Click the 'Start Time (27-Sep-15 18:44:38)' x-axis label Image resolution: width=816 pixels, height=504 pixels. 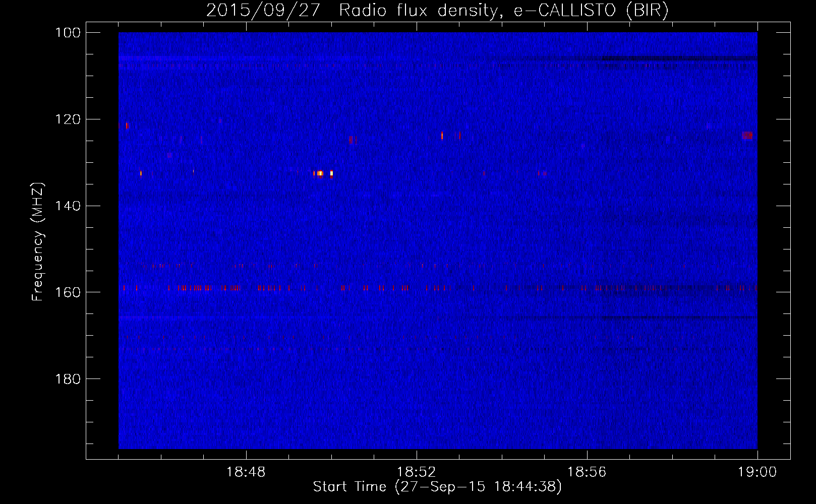click(x=437, y=487)
